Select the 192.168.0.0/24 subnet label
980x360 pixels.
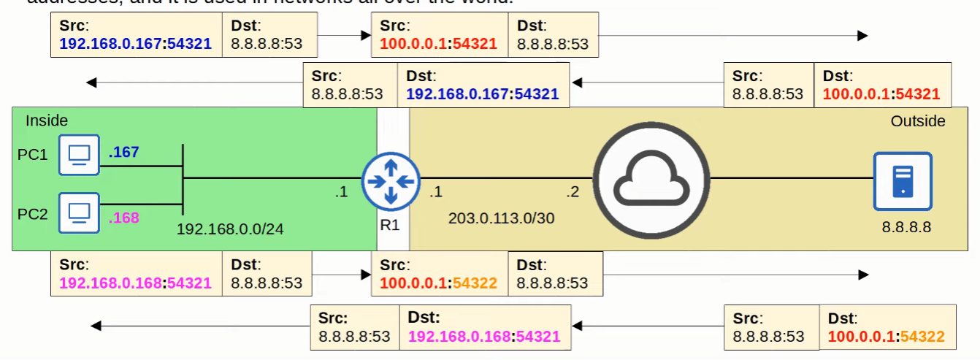[230, 229]
